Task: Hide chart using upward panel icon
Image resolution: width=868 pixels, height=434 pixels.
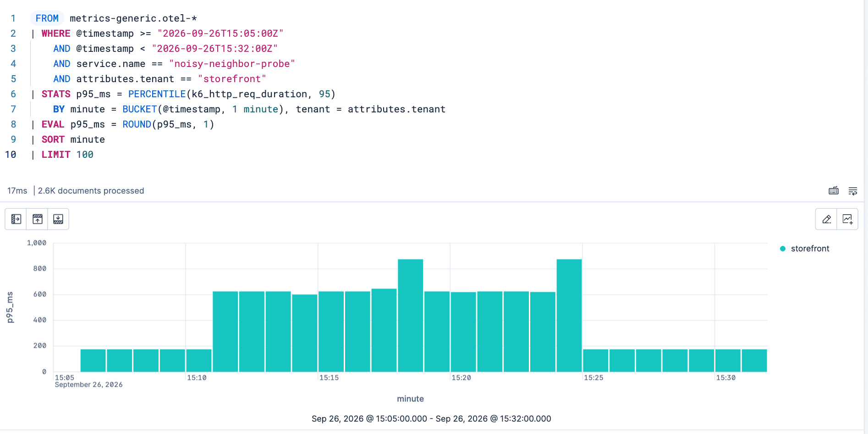Action: (38, 219)
